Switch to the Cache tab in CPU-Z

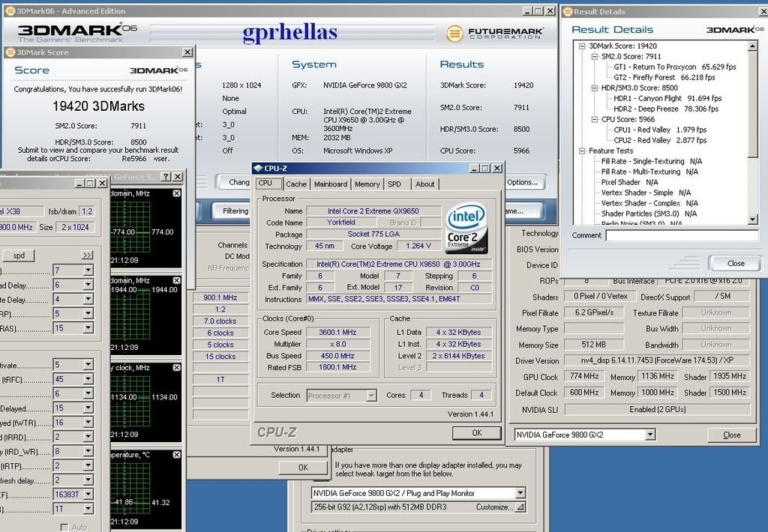(295, 184)
